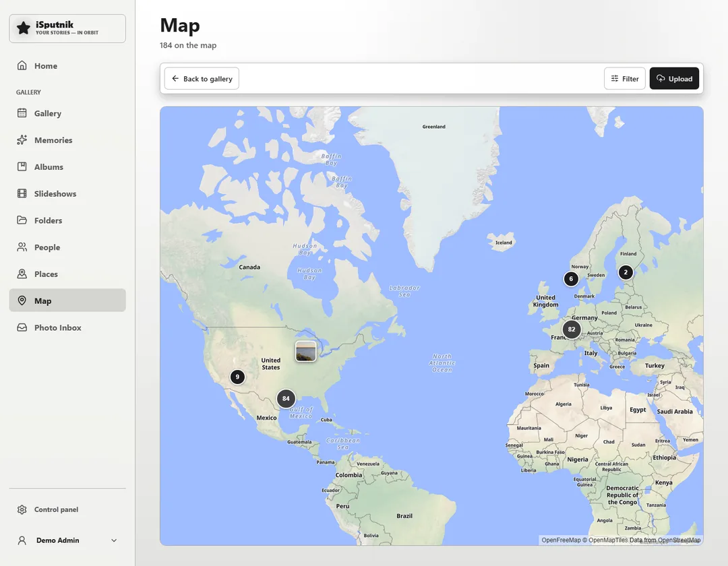Image resolution: width=728 pixels, height=566 pixels.
Task: Click the Photo Inbox tray icon
Action: [22, 327]
